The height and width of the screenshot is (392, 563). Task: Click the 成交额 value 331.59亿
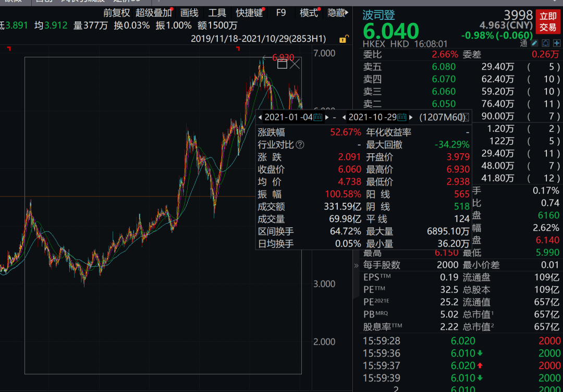pos(342,207)
